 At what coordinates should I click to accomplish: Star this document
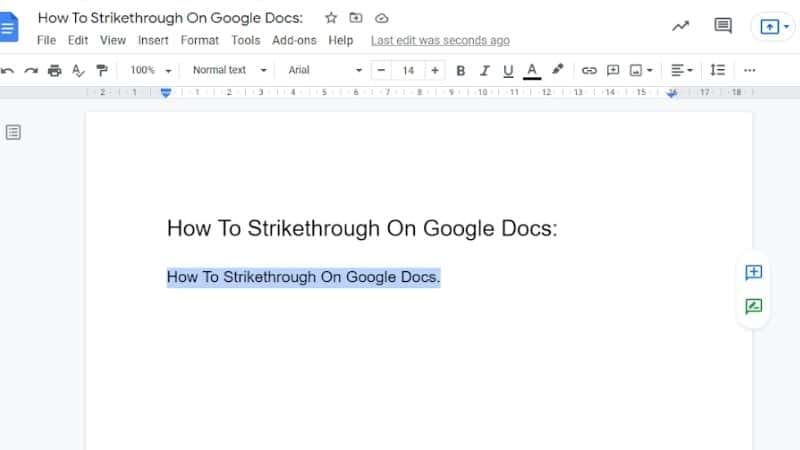point(331,18)
